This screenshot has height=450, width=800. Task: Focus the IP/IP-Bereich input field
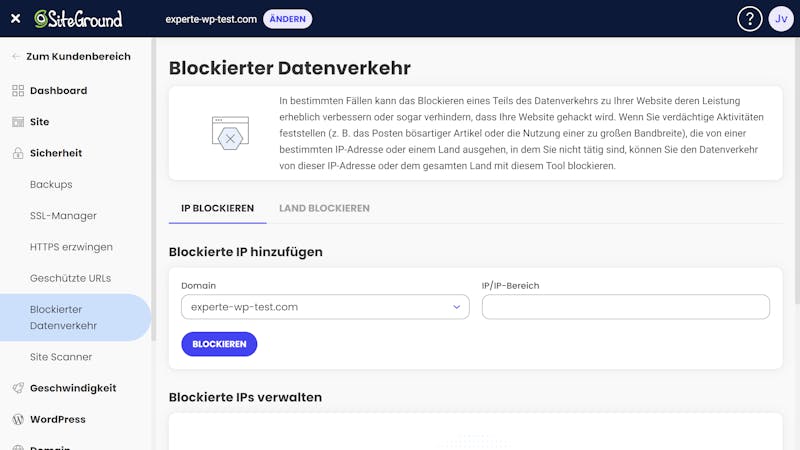[625, 307]
